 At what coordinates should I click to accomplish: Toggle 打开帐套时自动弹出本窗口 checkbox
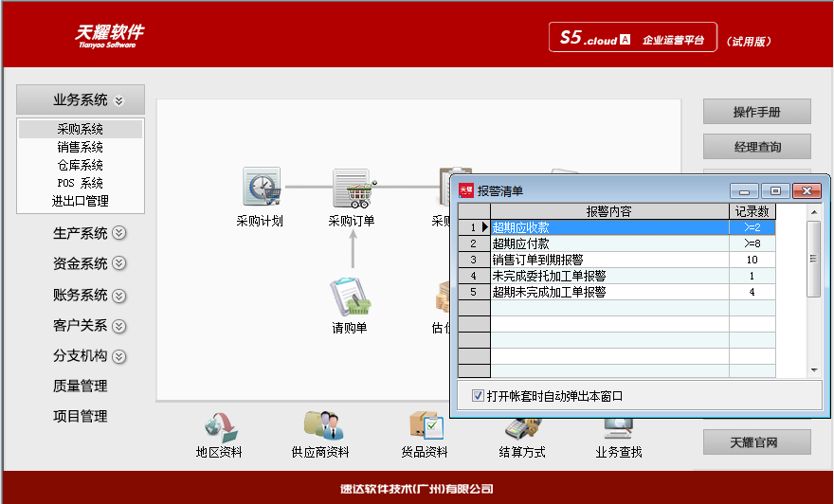click(477, 396)
